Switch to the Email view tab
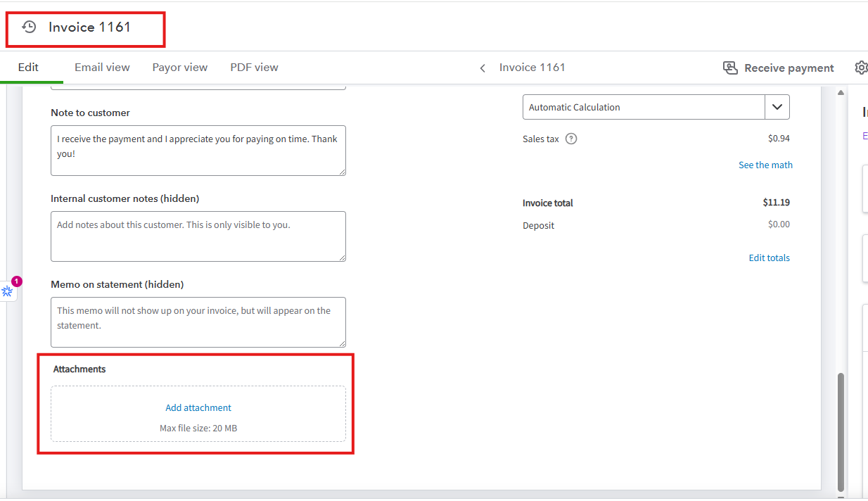868x501 pixels. [102, 68]
